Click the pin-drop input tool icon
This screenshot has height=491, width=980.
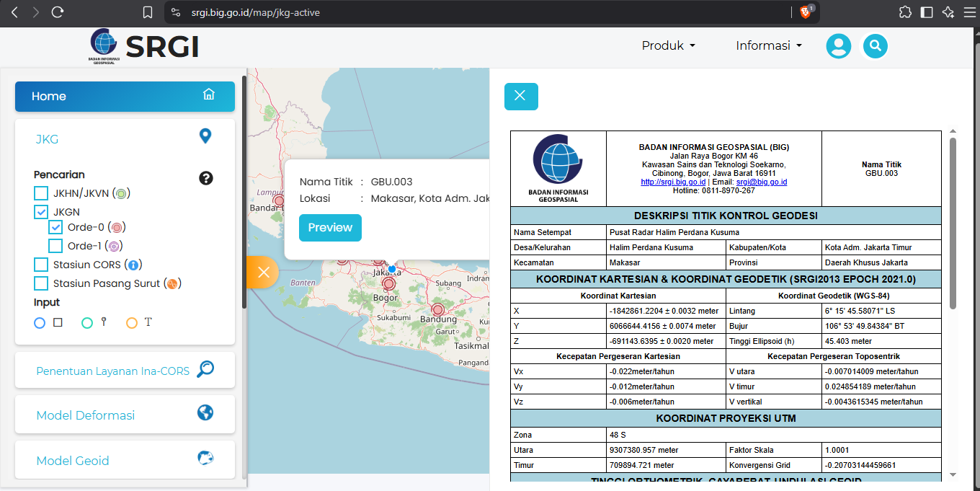[104, 322]
